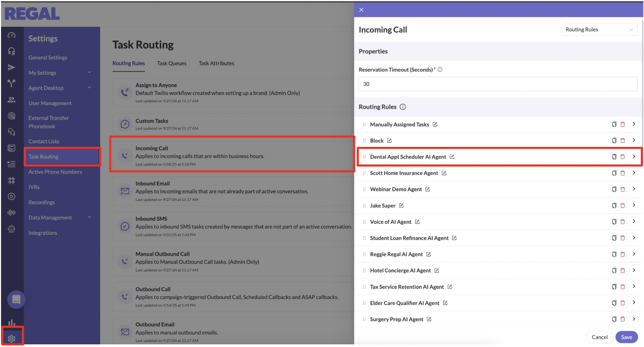Delete the Tax Service Retention AI Agent rule
This screenshot has width=644, height=347.
[623, 287]
